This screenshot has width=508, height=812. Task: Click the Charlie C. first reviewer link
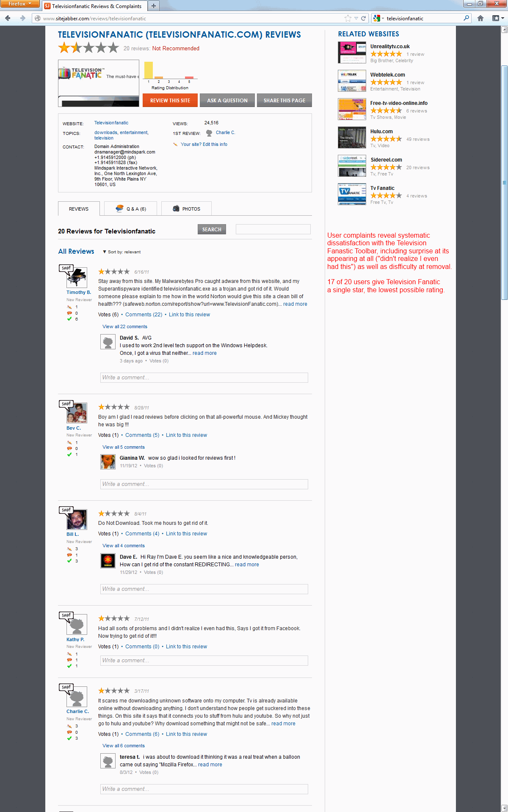pyautogui.click(x=225, y=132)
